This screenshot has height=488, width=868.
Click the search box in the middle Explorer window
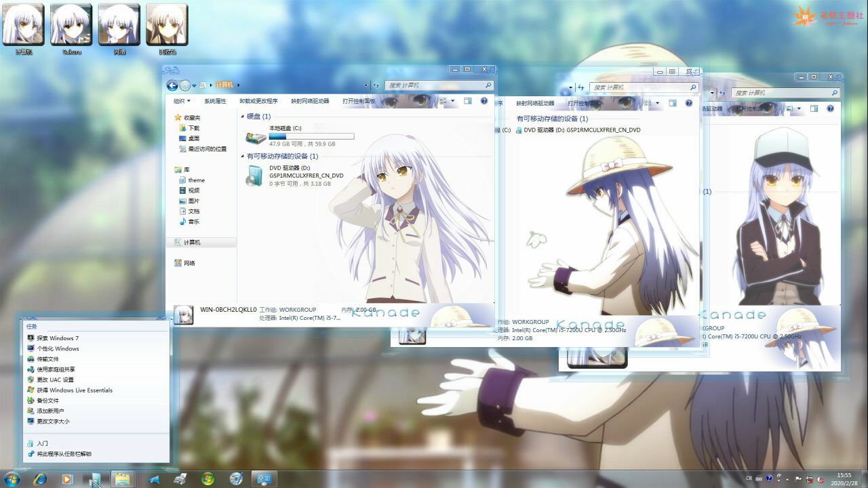[x=644, y=87]
